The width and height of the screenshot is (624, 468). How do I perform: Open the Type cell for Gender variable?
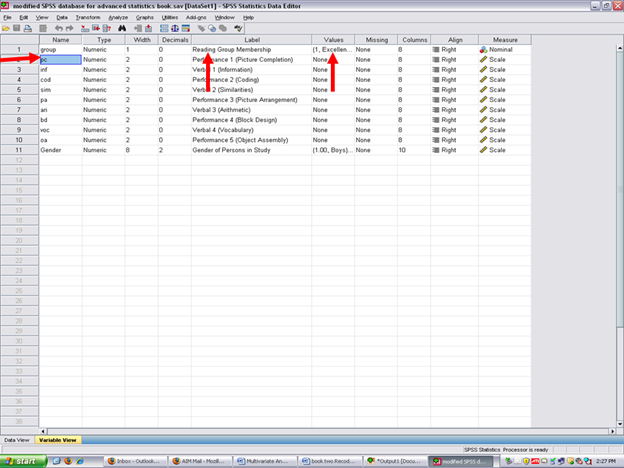tap(102, 149)
